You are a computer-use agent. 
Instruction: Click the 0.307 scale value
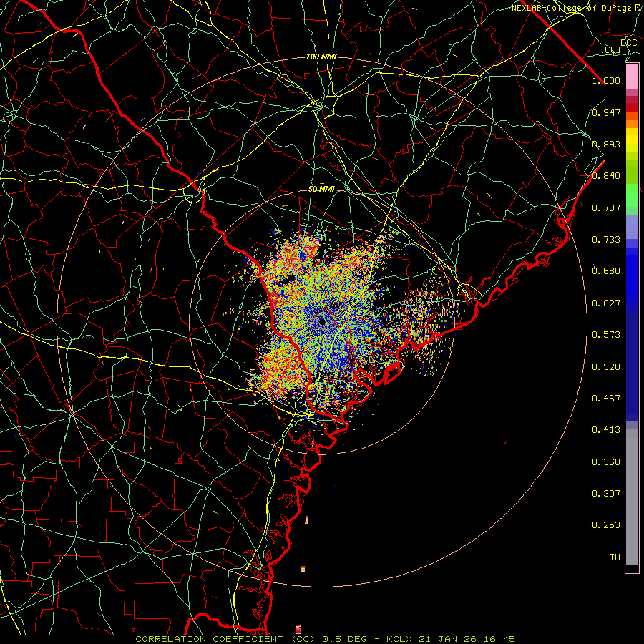tap(606, 494)
